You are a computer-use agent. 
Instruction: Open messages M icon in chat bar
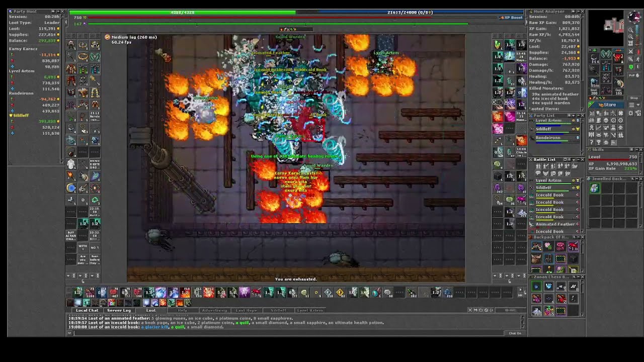coord(475,310)
